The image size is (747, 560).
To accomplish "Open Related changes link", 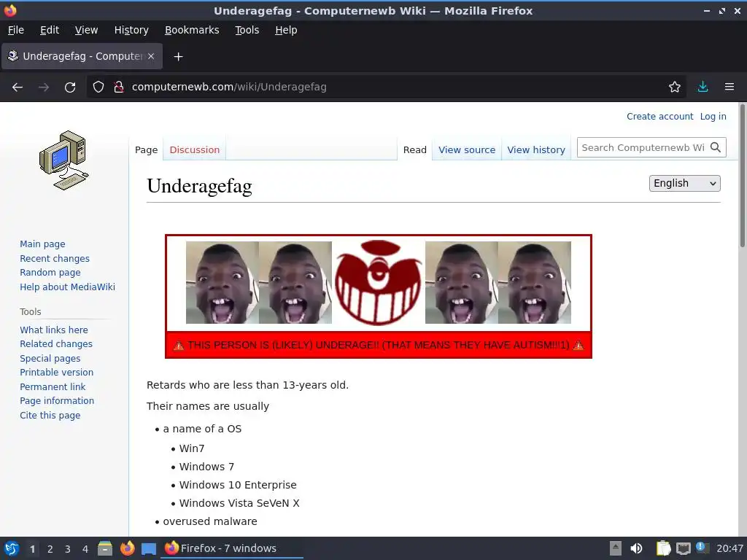I will (56, 344).
